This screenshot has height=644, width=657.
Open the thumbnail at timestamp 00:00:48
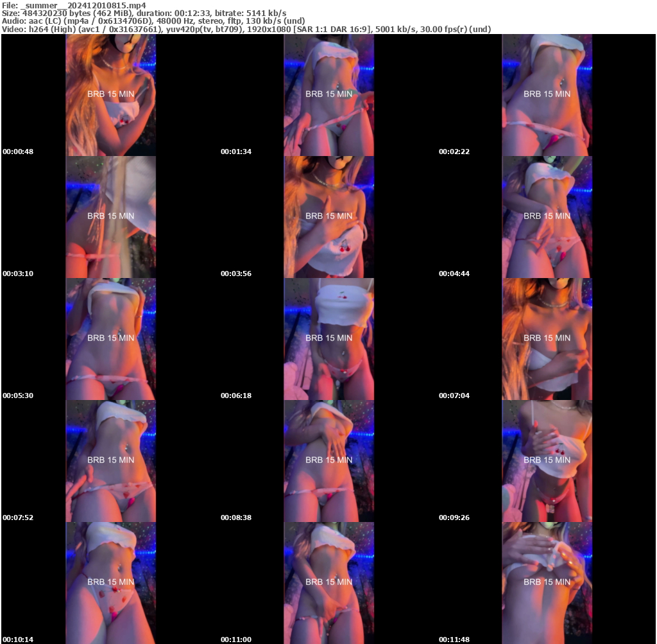[110, 94]
